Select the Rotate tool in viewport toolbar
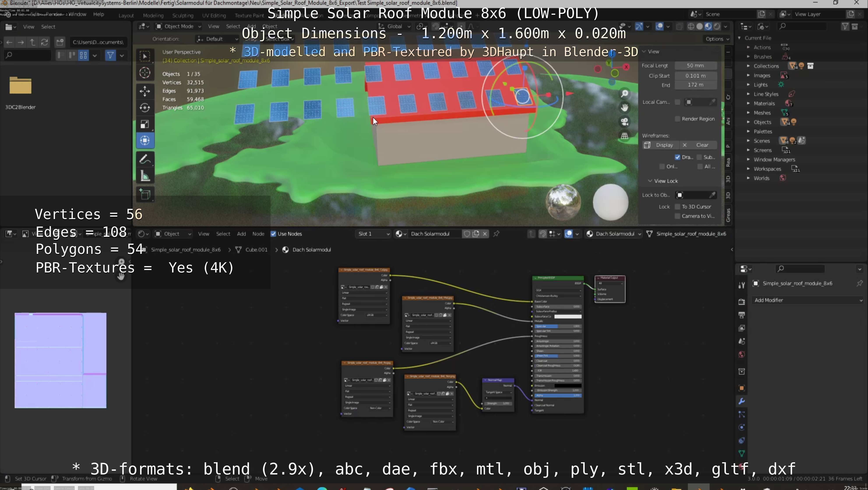This screenshot has height=490, width=868. [x=145, y=108]
